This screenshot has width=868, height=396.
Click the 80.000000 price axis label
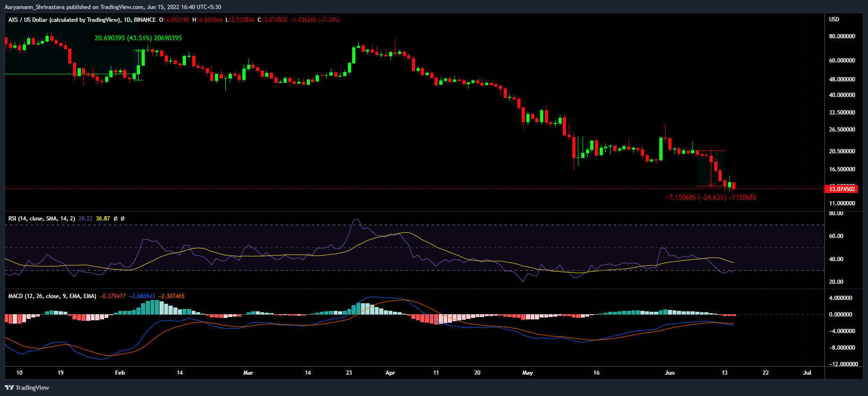pos(842,36)
